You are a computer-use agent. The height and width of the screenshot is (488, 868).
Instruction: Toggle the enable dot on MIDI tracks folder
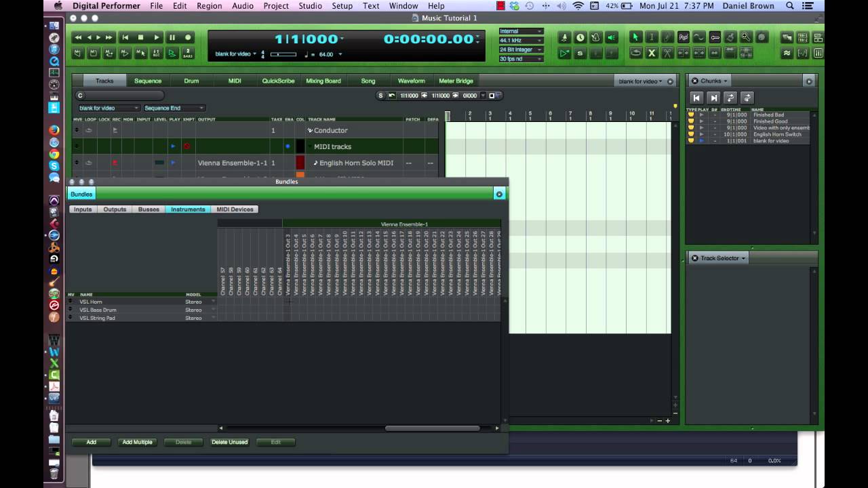click(x=288, y=146)
